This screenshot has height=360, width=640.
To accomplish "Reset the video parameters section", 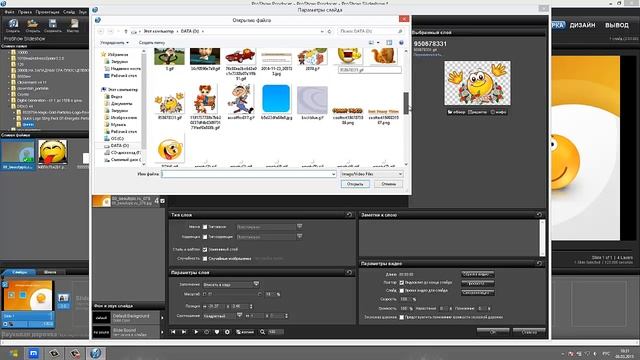I will point(539,264).
